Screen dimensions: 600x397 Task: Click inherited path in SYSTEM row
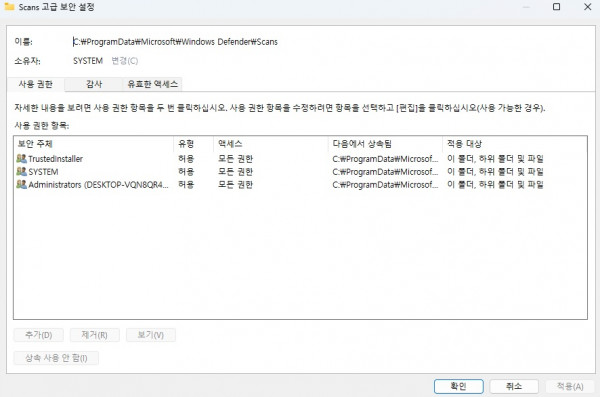pos(385,172)
